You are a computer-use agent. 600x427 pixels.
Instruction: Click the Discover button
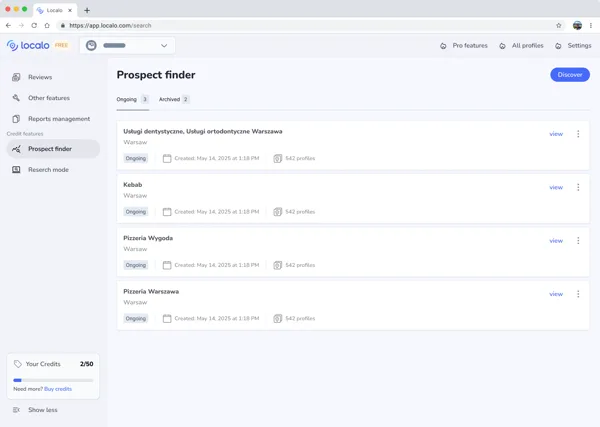[570, 75]
